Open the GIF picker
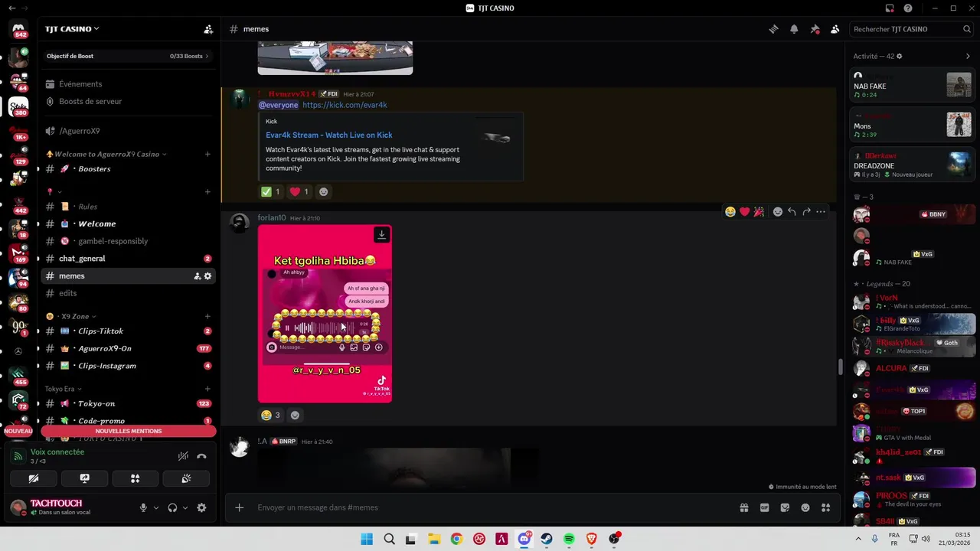 click(764, 507)
